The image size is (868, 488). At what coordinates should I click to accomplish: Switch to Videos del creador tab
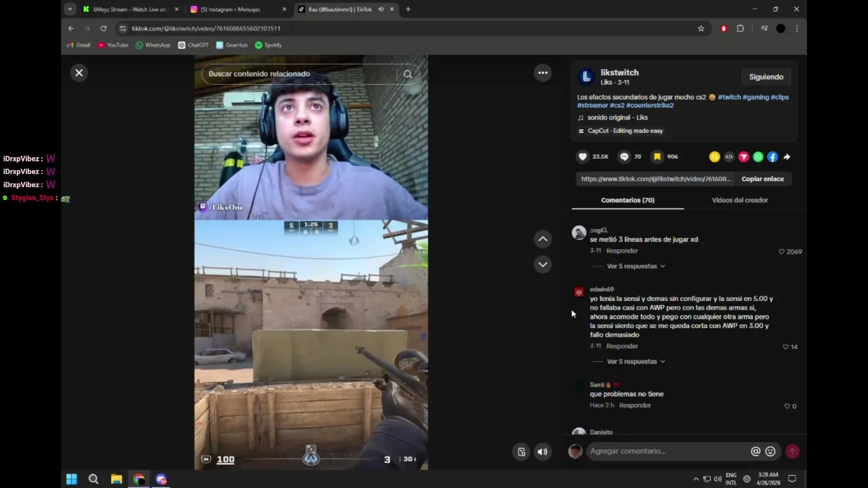click(x=740, y=200)
